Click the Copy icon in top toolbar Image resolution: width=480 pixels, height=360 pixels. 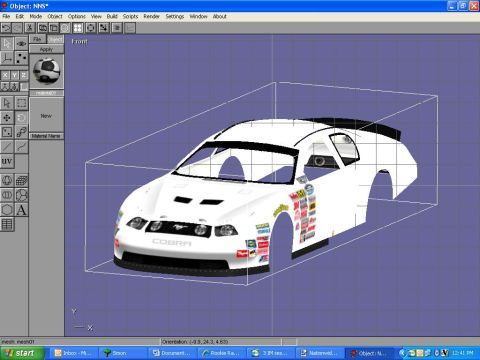pyautogui.click(x=42, y=28)
